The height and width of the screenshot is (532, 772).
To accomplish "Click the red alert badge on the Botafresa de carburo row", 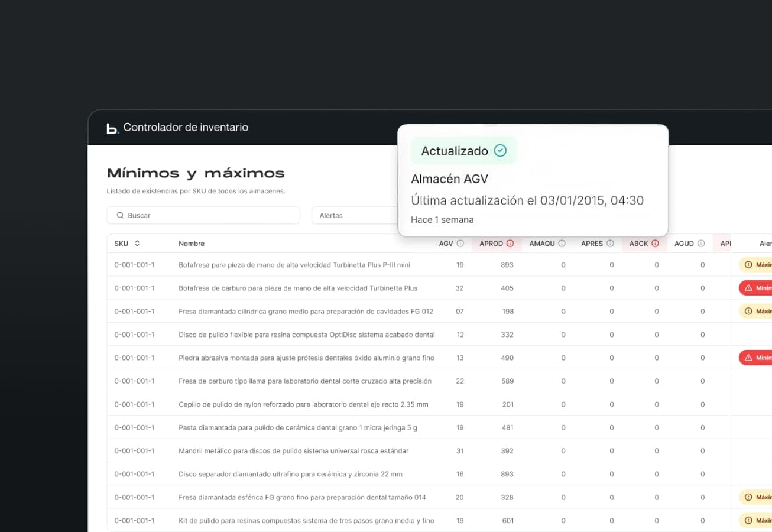I will (x=755, y=288).
